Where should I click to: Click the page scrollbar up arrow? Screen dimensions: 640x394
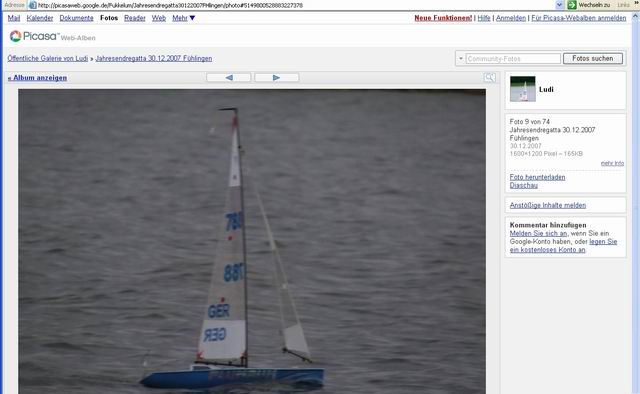click(x=636, y=17)
